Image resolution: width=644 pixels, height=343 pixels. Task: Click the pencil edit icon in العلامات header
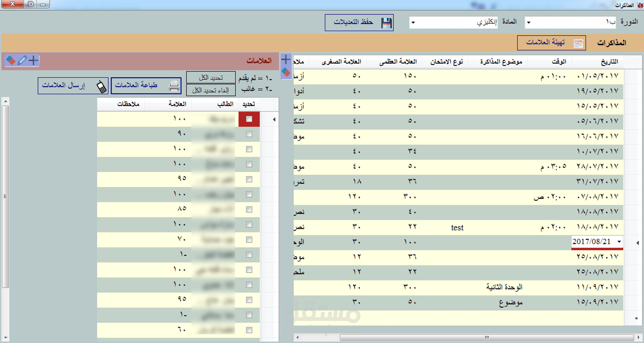point(22,60)
